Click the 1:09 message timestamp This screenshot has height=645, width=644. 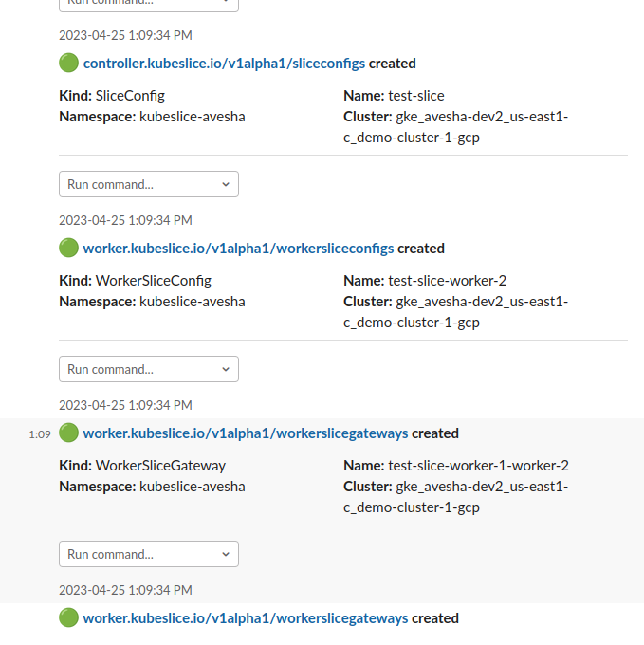(40, 434)
